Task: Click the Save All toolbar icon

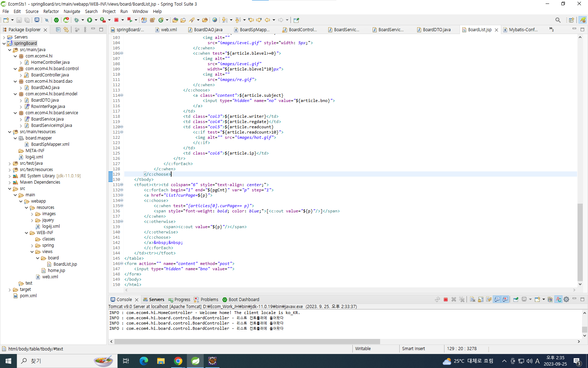Action: [x=27, y=20]
